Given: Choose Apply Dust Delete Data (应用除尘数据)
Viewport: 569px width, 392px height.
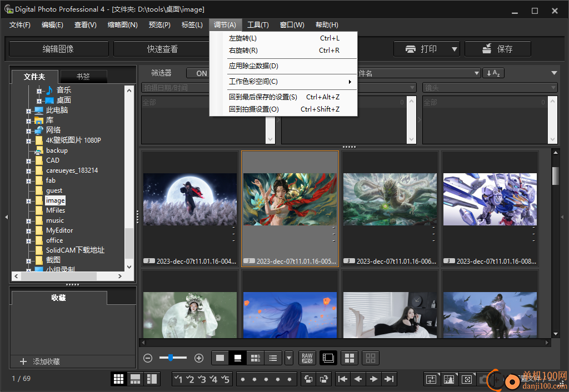Looking at the screenshot, I should (284, 66).
